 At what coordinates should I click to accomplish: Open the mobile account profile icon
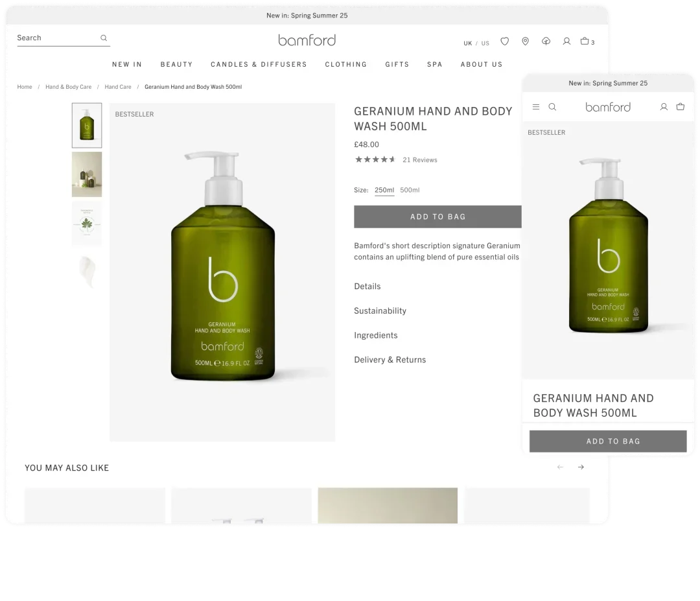(x=664, y=107)
